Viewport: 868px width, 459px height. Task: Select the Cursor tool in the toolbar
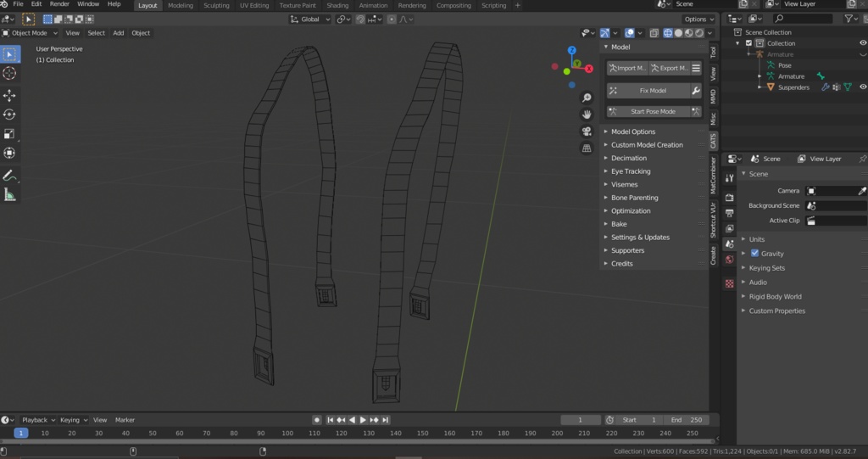10,74
